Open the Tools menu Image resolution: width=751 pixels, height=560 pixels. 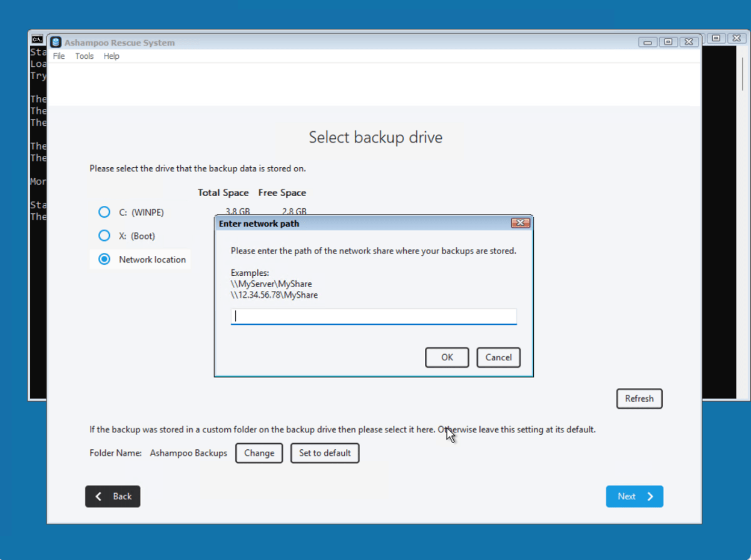pyautogui.click(x=84, y=56)
